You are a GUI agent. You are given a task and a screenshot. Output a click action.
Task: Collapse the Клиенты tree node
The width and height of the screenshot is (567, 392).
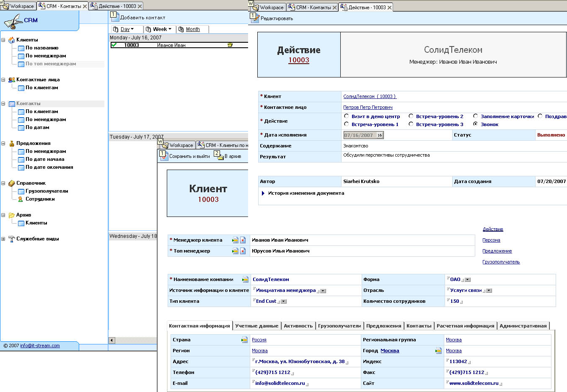point(3,40)
